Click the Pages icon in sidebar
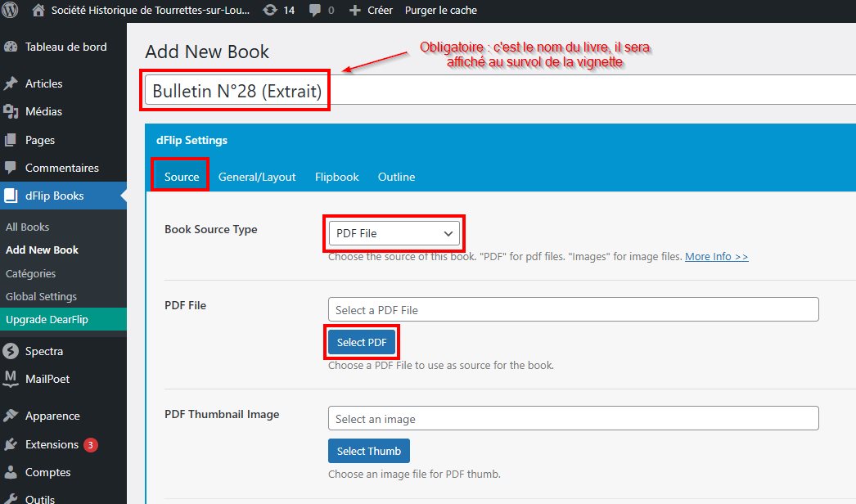 coord(11,140)
